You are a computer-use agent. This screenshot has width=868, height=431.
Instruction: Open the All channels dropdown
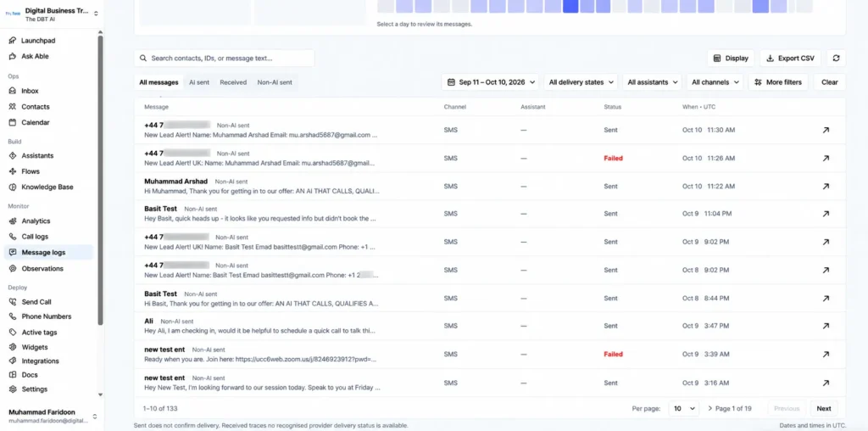(715, 82)
